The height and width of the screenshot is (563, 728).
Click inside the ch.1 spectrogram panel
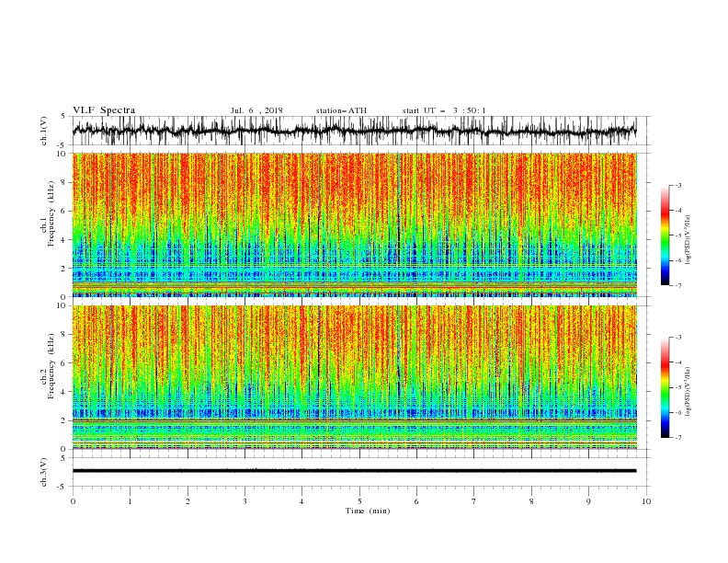(355, 224)
